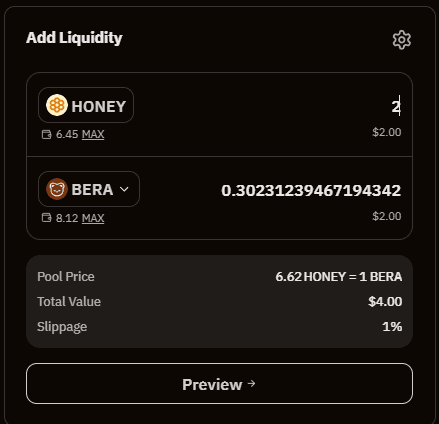The height and width of the screenshot is (424, 439).
Task: Click the 8.12 BERA balance text
Action: click(67, 218)
